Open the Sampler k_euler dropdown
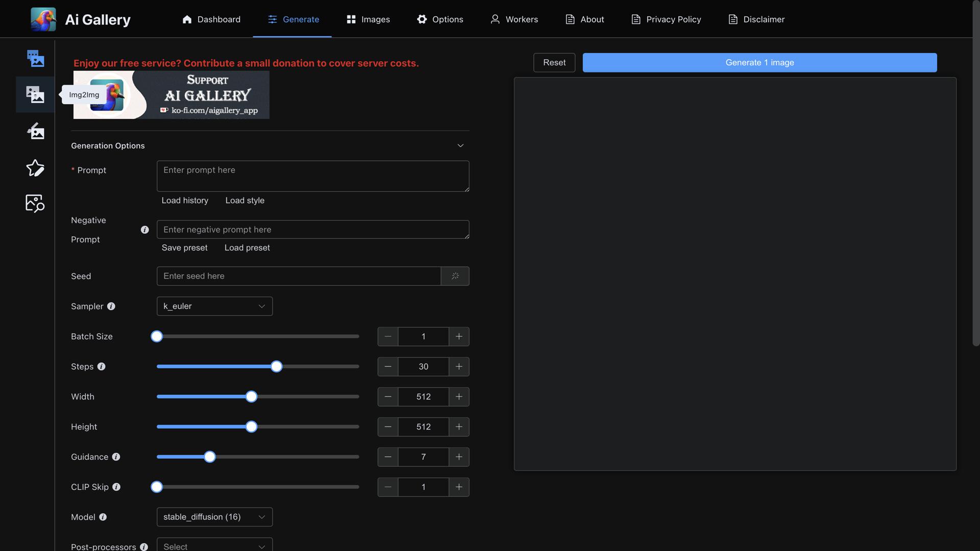Screen dimensions: 980x551 coord(214,306)
